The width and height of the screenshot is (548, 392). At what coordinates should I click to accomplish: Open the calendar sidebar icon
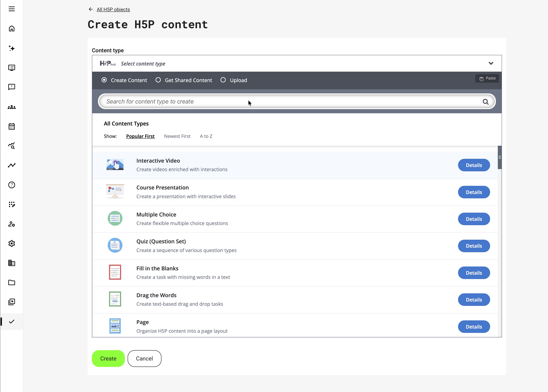pyautogui.click(x=12, y=126)
